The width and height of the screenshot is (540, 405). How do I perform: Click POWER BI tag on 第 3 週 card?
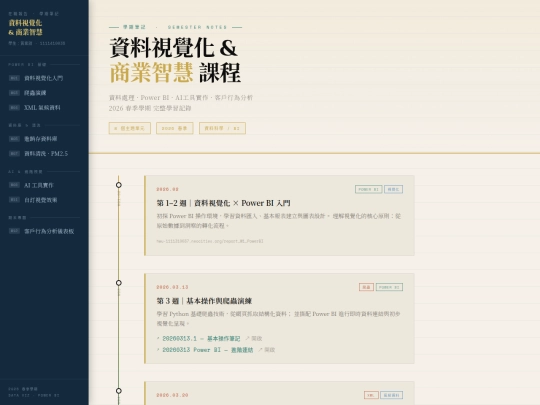click(389, 287)
